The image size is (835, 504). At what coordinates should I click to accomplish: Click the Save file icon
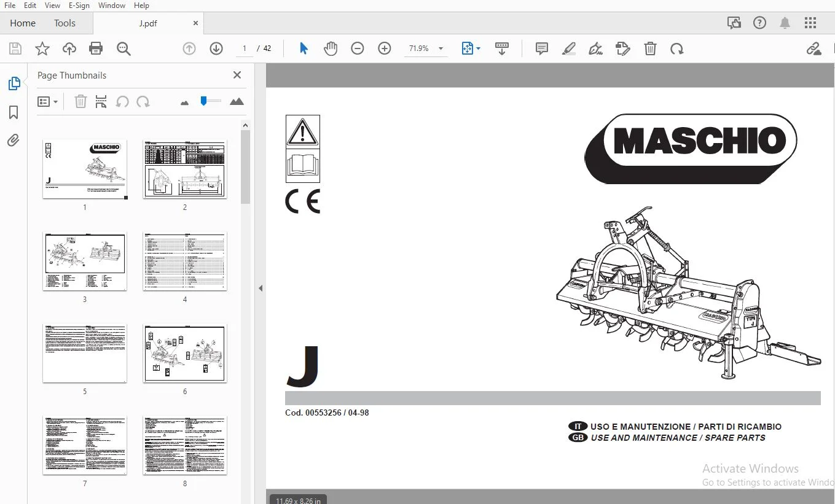[15, 48]
